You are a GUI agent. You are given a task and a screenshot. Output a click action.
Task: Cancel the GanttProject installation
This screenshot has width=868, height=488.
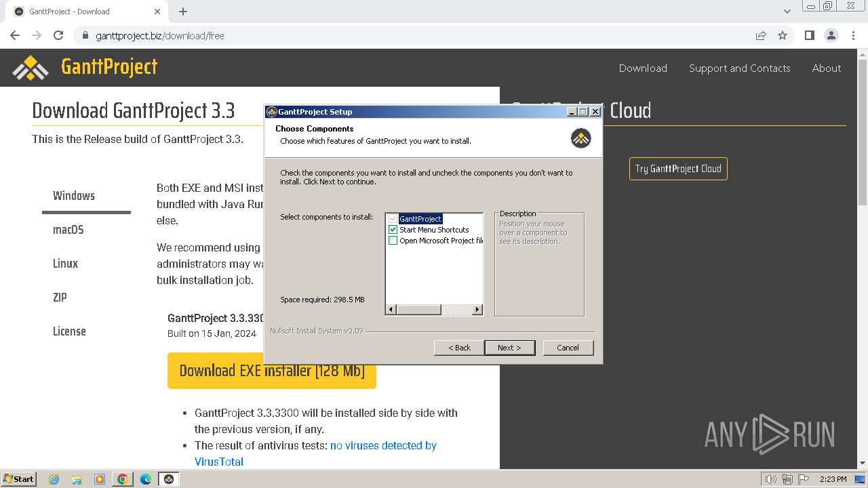(x=568, y=348)
